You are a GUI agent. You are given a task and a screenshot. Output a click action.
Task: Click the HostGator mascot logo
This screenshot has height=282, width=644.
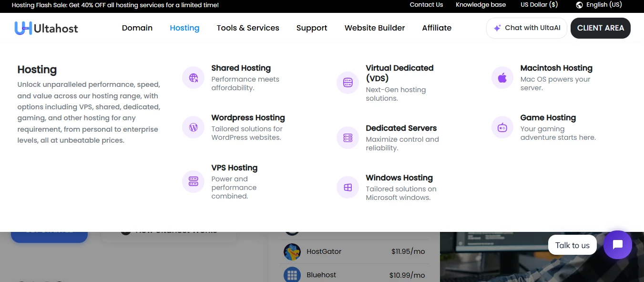pyautogui.click(x=292, y=251)
